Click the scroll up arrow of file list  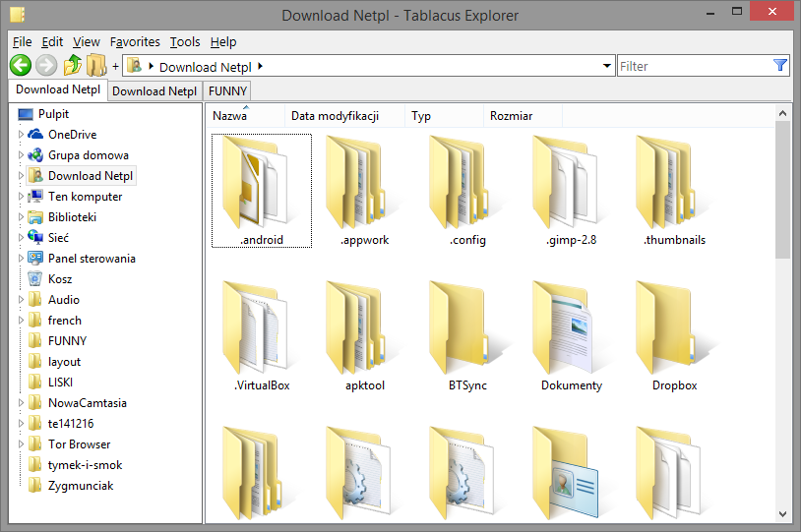[x=782, y=113]
